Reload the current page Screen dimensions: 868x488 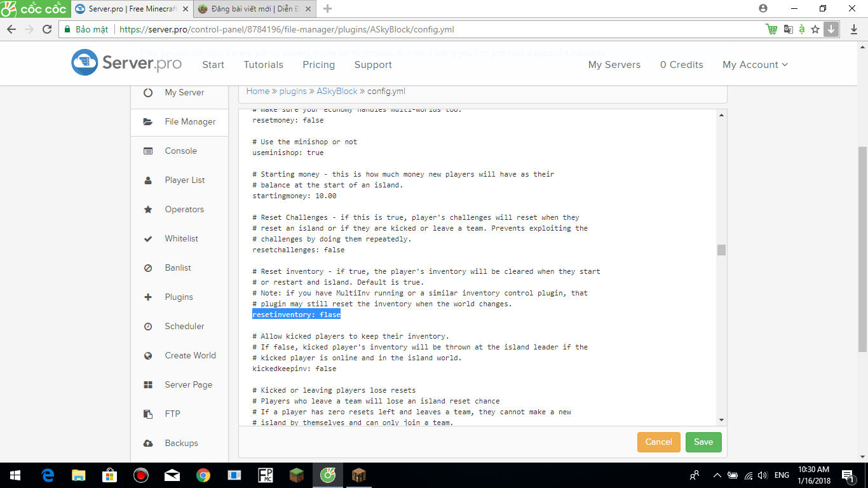(x=47, y=29)
